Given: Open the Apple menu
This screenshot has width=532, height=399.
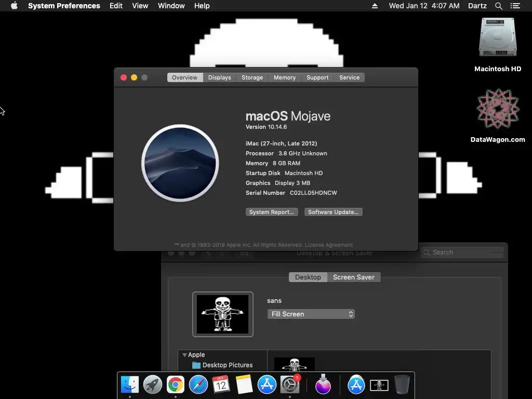Looking at the screenshot, I should click(14, 6).
